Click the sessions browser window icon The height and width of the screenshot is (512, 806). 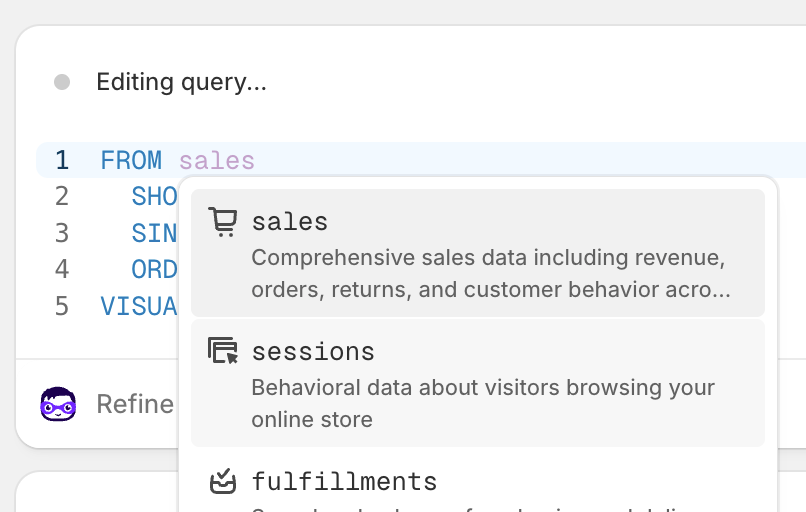click(222, 351)
